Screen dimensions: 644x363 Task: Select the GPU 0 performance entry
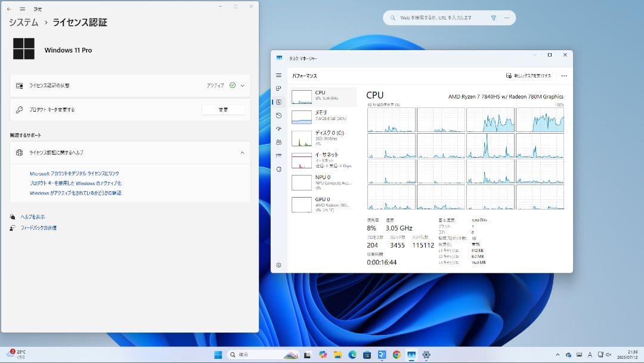click(323, 204)
